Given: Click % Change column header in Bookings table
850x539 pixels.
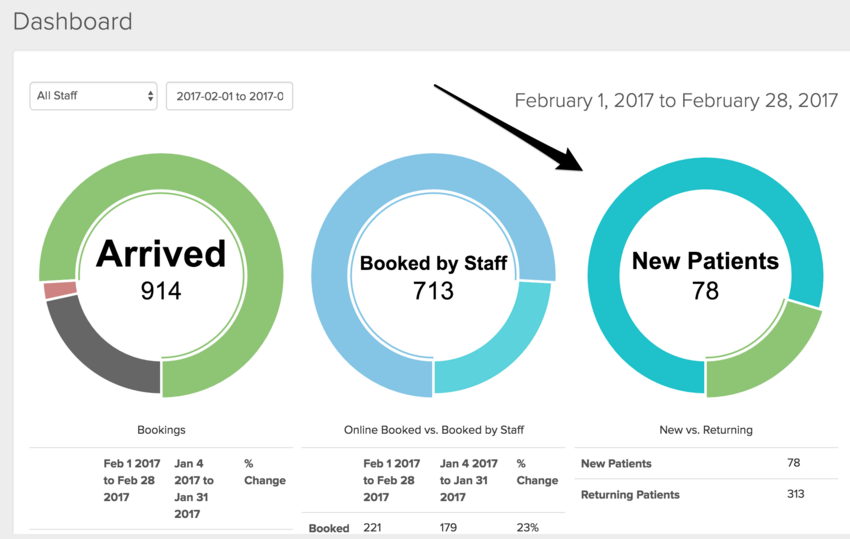Looking at the screenshot, I should [264, 472].
